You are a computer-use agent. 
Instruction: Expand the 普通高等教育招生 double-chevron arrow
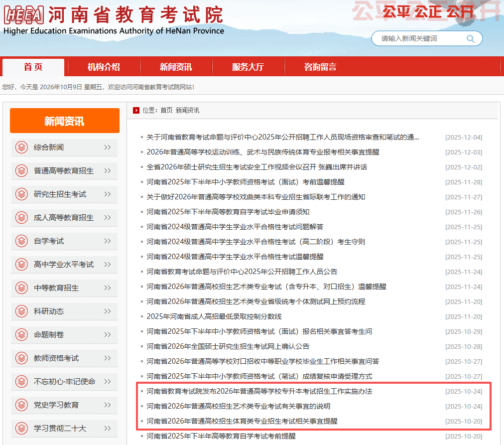click(108, 171)
